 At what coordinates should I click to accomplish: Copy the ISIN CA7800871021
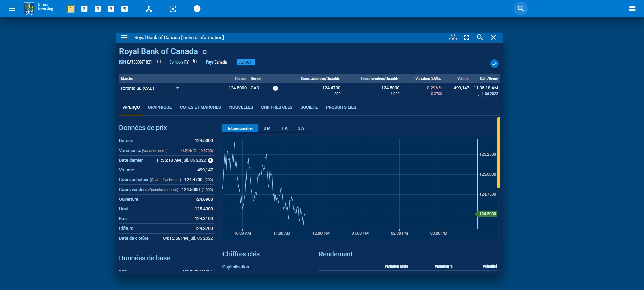tap(159, 61)
